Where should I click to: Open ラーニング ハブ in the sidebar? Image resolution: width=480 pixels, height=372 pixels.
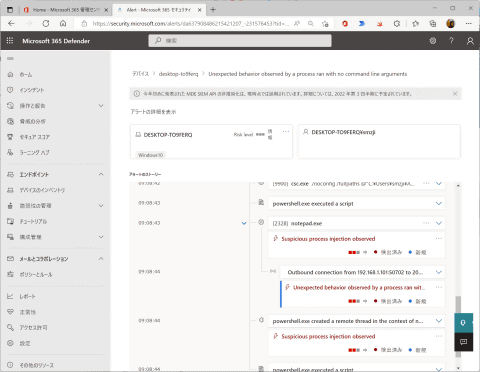click(x=34, y=153)
